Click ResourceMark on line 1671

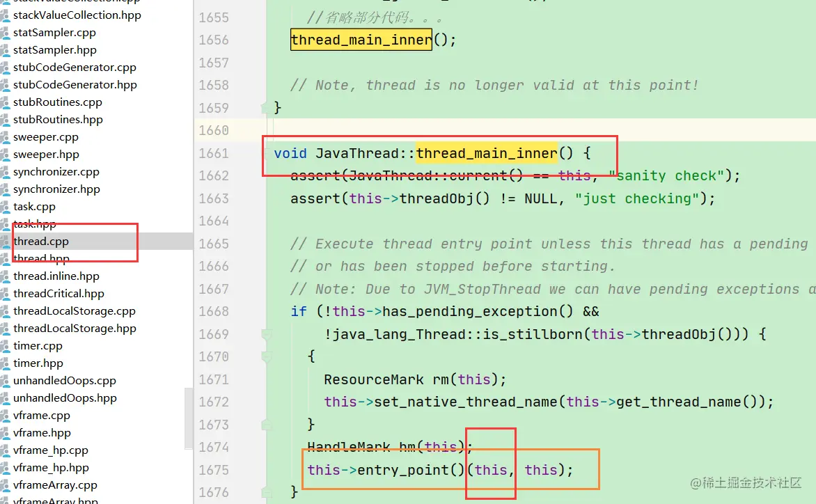pyautogui.click(x=374, y=379)
